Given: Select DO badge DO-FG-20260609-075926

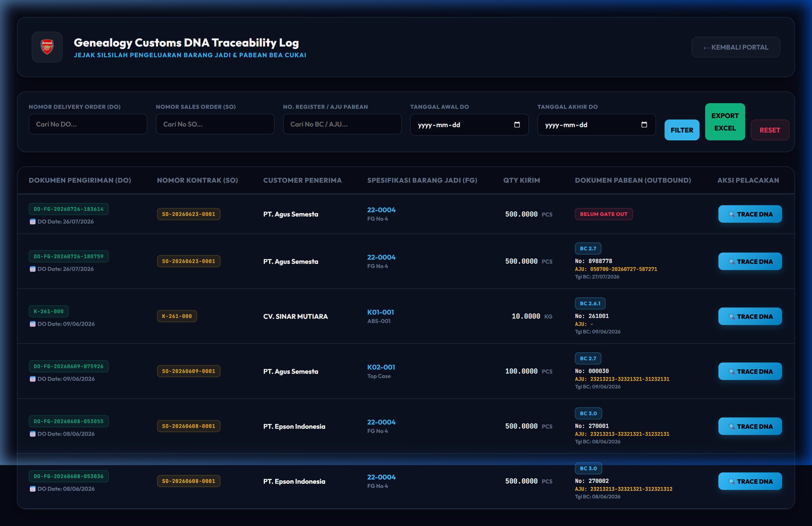Looking at the screenshot, I should pos(69,366).
